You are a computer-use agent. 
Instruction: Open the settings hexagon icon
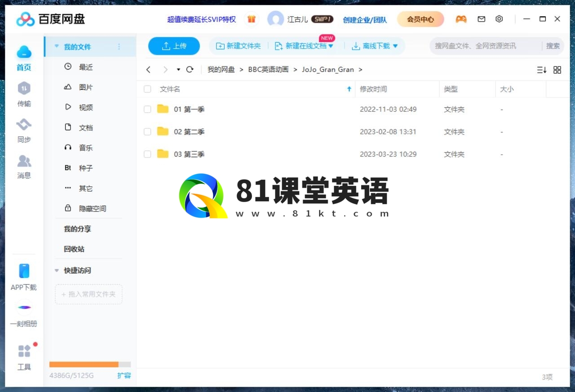pyautogui.click(x=499, y=19)
